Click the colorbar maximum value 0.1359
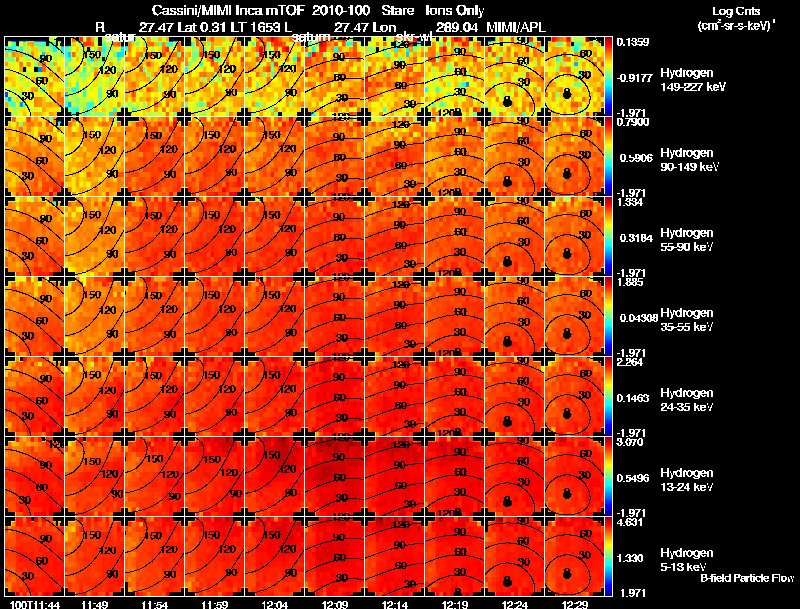This screenshot has width=800, height=609. tap(633, 42)
